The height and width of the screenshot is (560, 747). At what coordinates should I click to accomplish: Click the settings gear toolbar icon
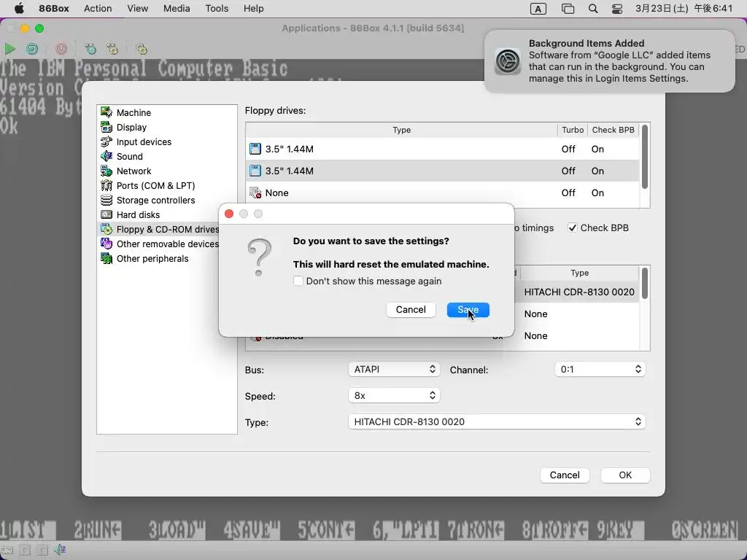click(x=142, y=49)
